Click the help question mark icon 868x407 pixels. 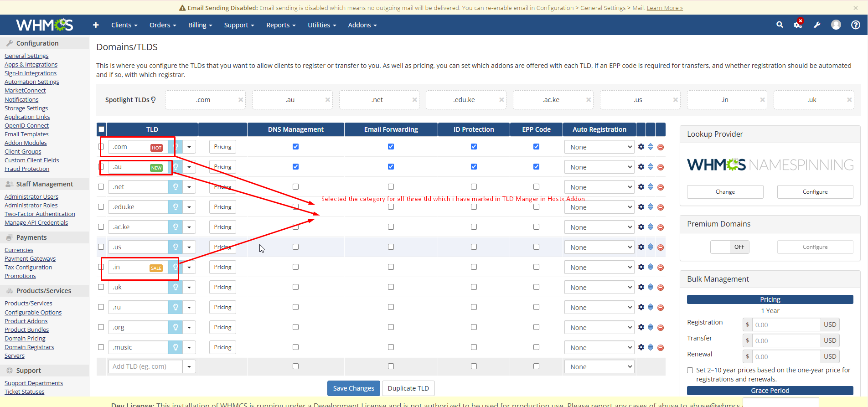point(856,25)
